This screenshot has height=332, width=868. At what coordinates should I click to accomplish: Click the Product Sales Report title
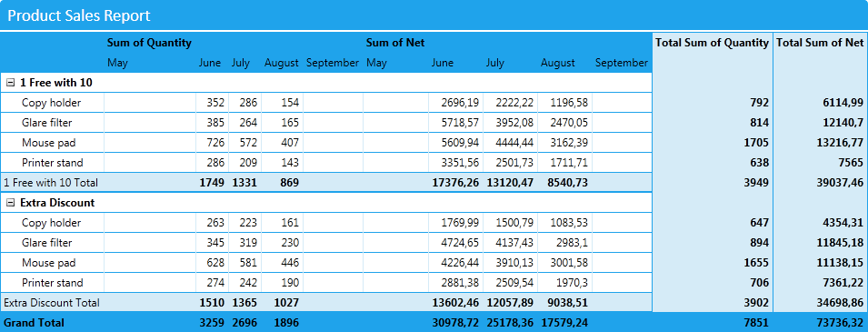(78, 15)
